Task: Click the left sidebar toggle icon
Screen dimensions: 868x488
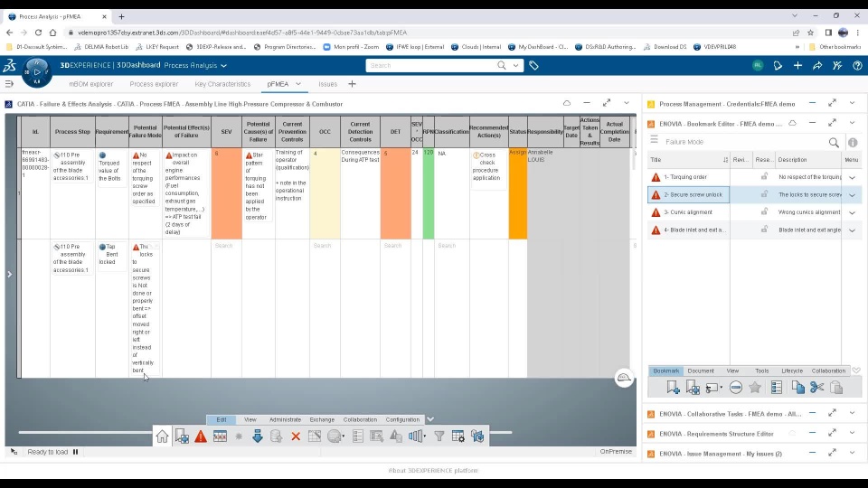Action: tap(9, 84)
